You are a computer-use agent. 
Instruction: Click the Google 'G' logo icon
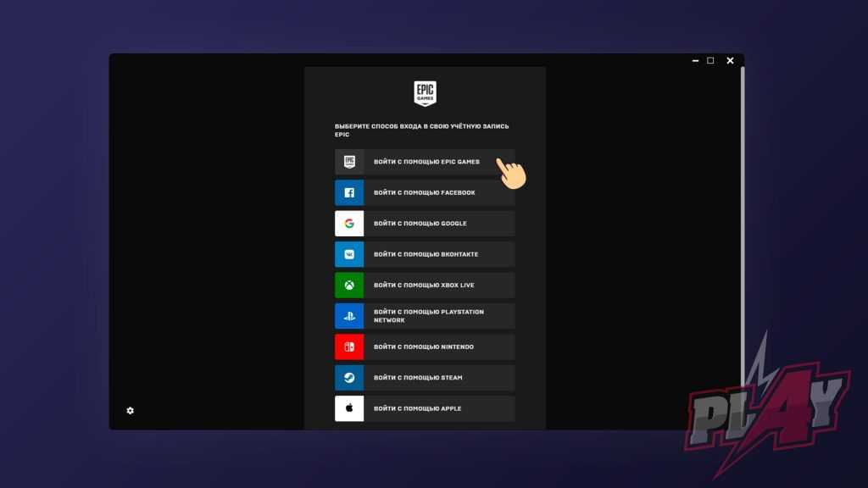coord(349,224)
